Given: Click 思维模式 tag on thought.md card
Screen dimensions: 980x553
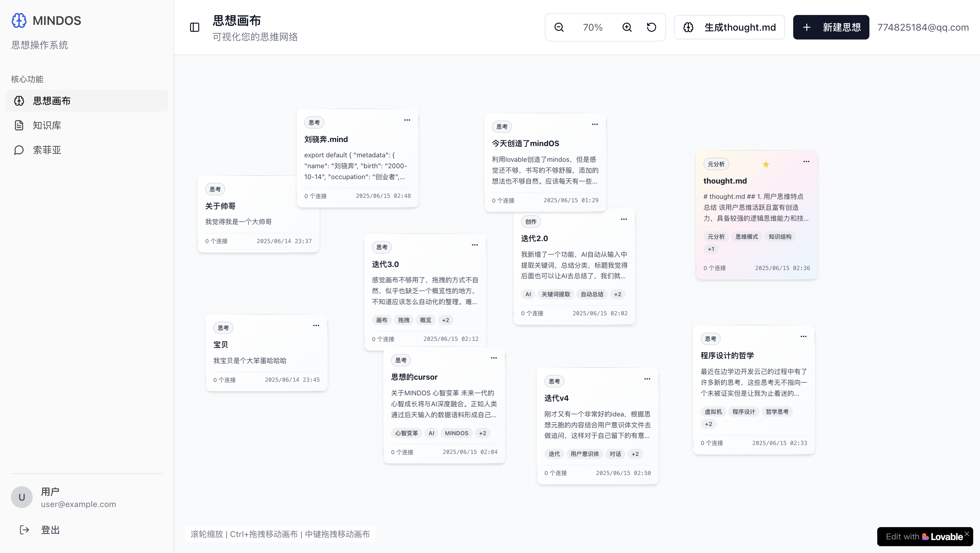Looking at the screenshot, I should pyautogui.click(x=747, y=237).
